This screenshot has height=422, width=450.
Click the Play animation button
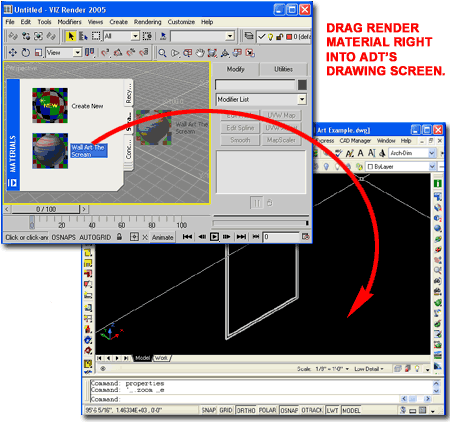(x=214, y=237)
